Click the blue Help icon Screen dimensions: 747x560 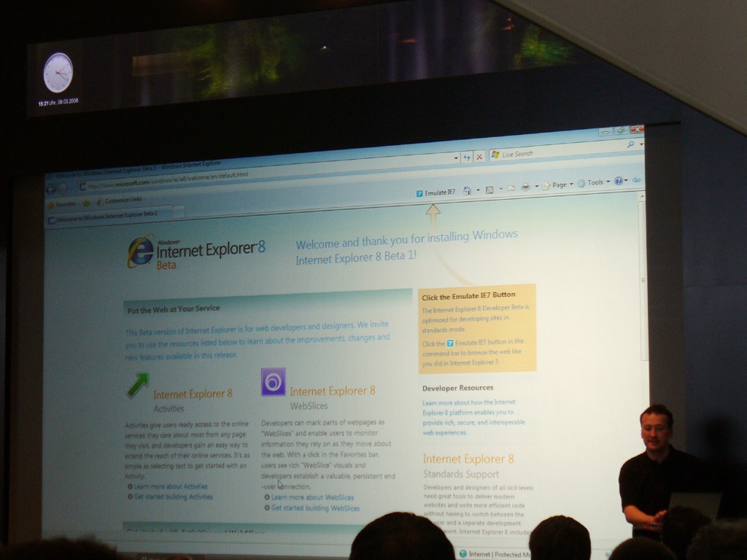tap(619, 181)
